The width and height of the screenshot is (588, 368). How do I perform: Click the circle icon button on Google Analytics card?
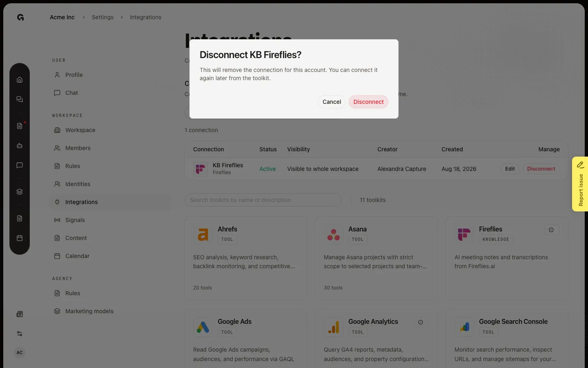point(421,322)
